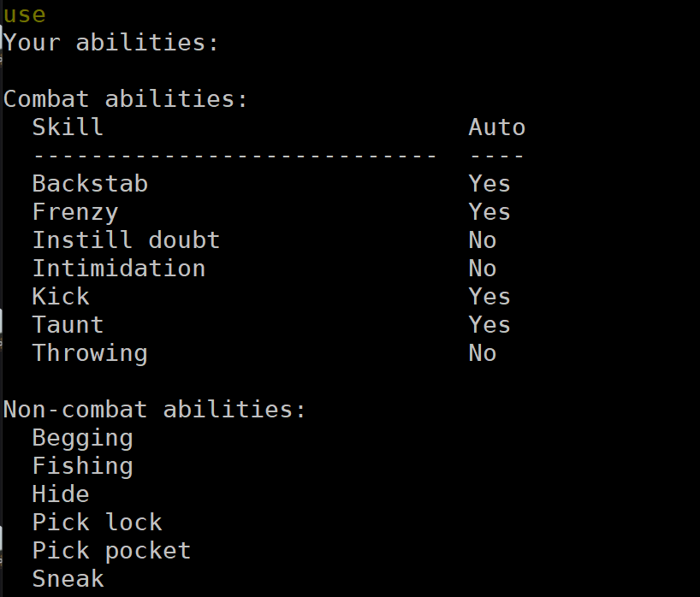This screenshot has height=597, width=700.
Task: Click Backstab's Auto value Yes
Action: click(x=489, y=183)
